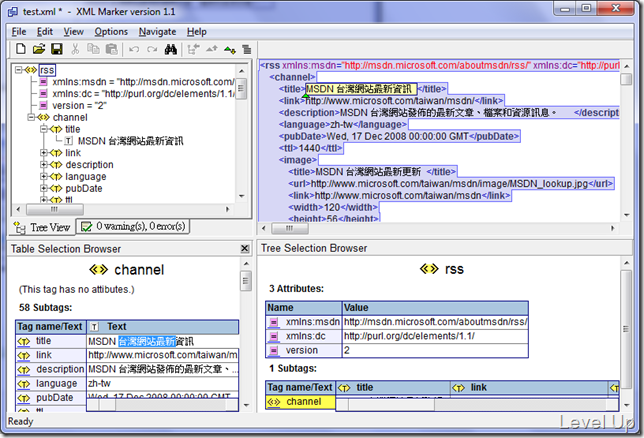Switch to the Tree View tab
Viewport: 644px width, 438px height.
click(42, 227)
